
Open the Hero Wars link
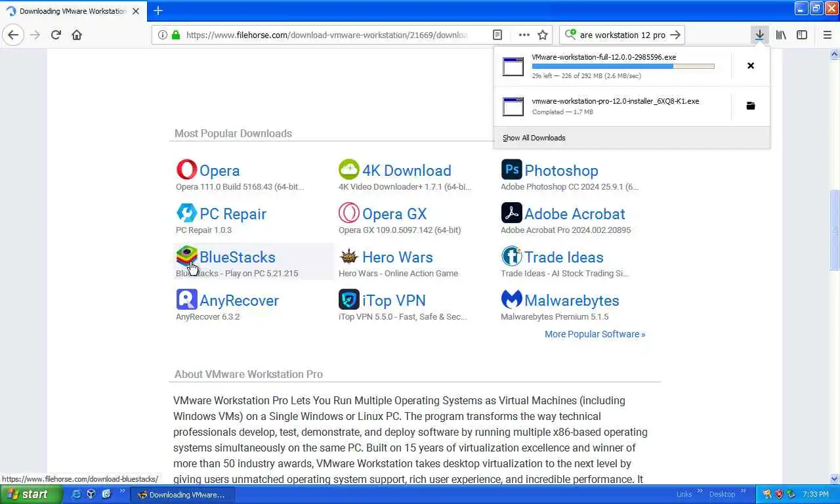(398, 257)
